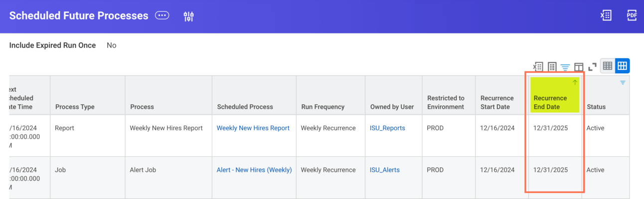Open ISU_Alerts user link
This screenshot has height=199, width=644.
[385, 170]
